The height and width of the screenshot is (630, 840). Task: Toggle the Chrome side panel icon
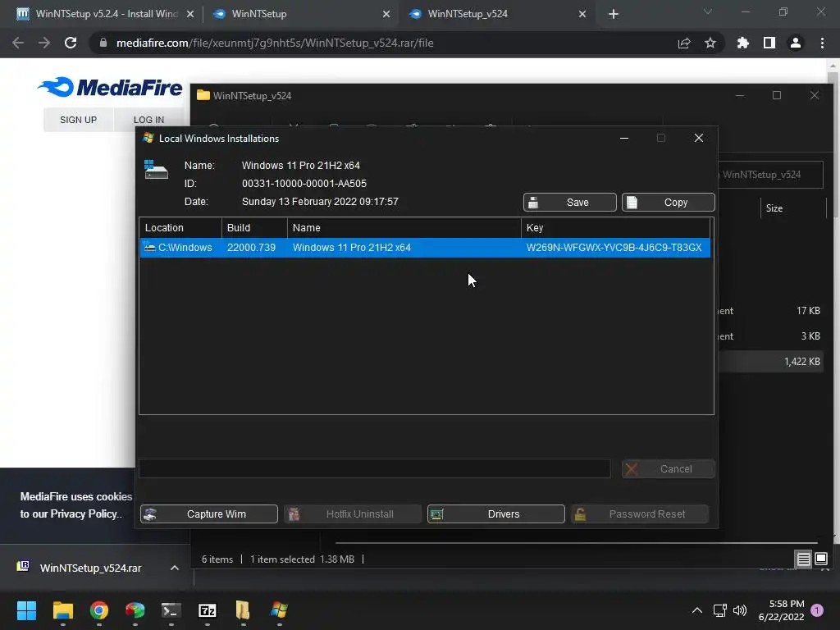pyautogui.click(x=769, y=43)
